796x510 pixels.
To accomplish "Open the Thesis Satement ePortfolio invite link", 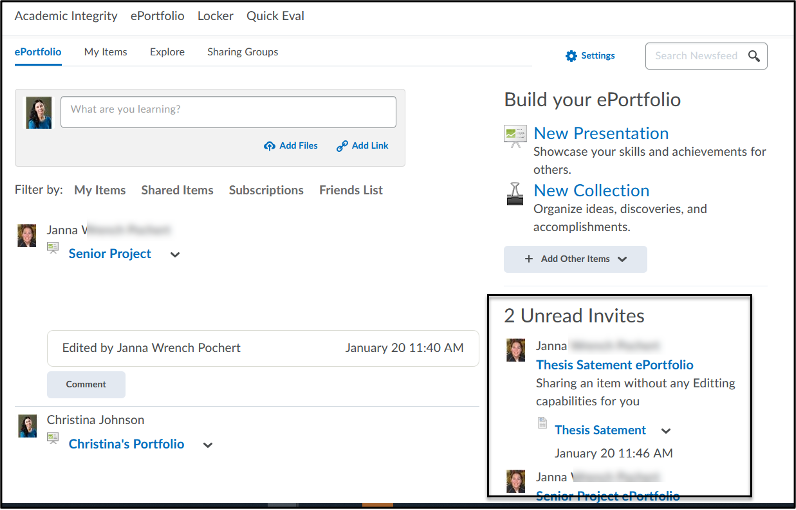I will (614, 365).
